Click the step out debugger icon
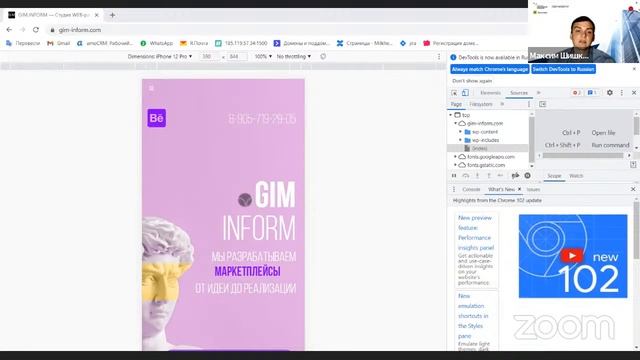This screenshot has width=640, height=360. tap(489, 176)
